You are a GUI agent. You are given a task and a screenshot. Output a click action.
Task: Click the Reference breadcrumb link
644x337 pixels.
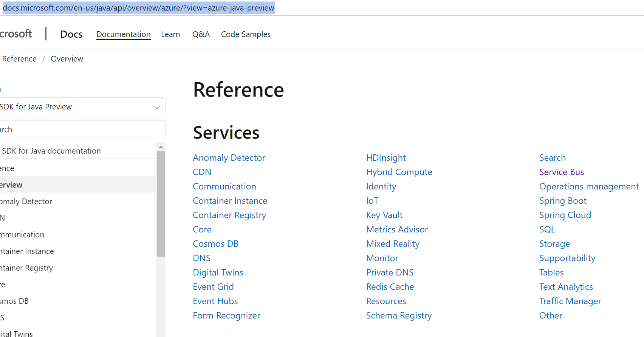[x=19, y=59]
